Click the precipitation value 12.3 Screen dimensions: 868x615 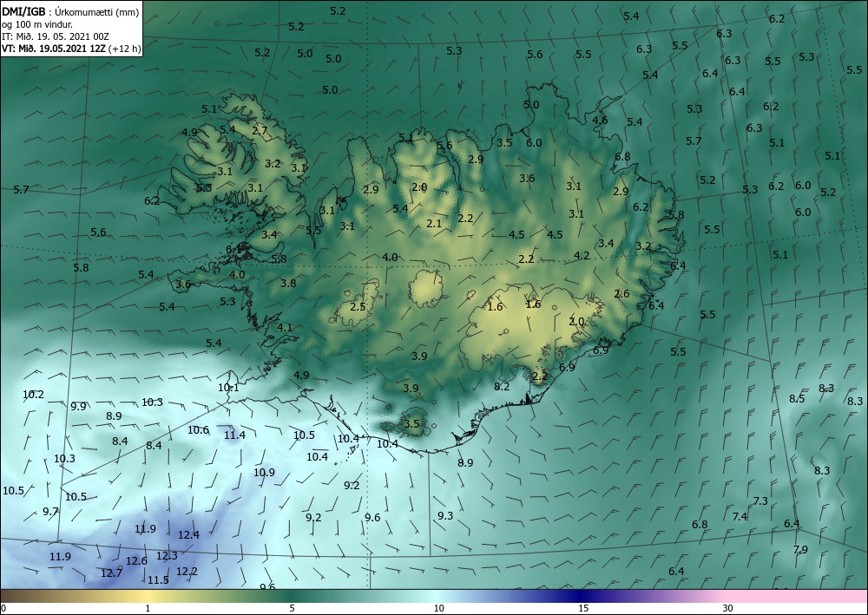coord(167,555)
